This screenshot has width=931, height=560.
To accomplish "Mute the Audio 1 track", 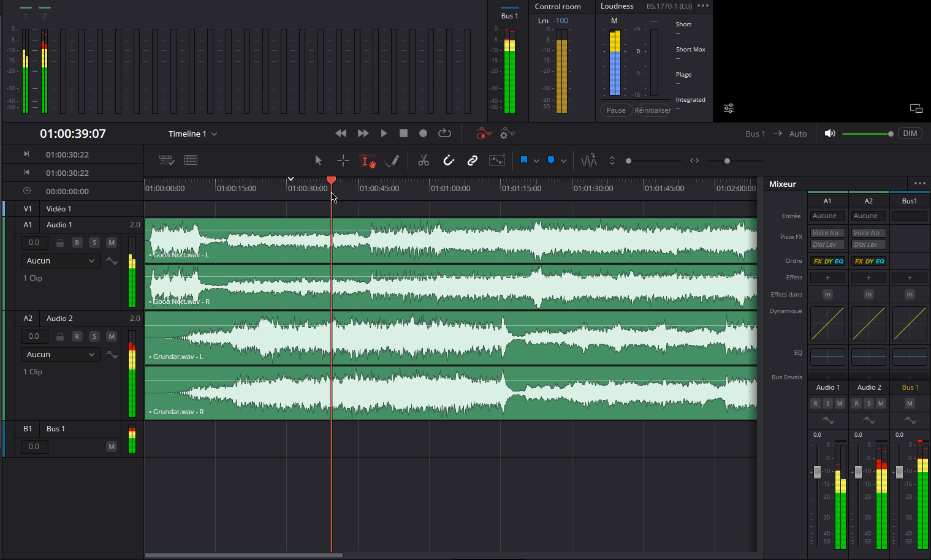I will 111,243.
